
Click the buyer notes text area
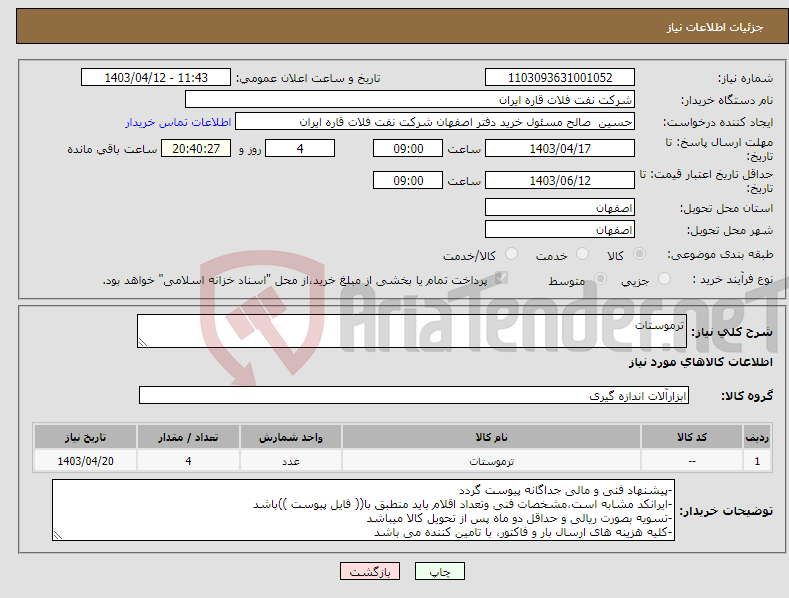tap(363, 510)
